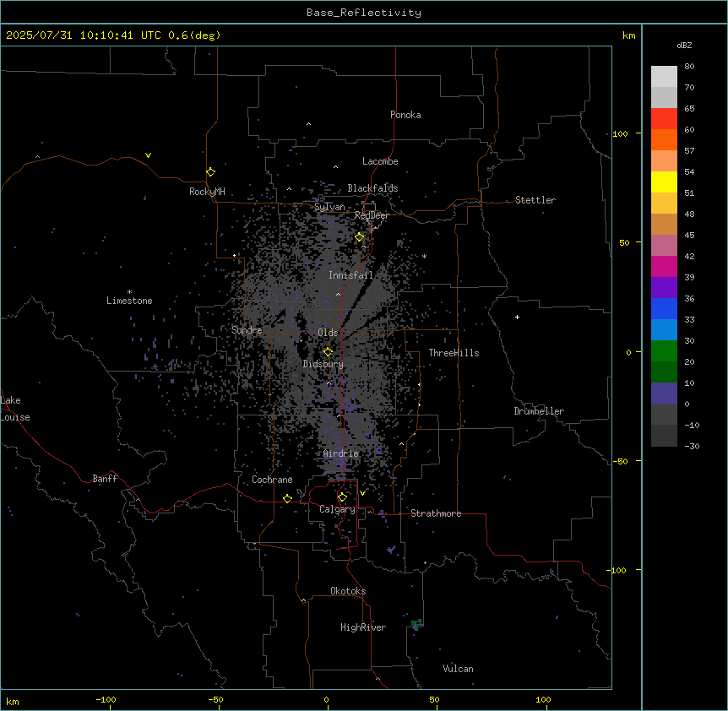The height and width of the screenshot is (711, 728).
Task: Click the white asterisk above Limestone label
Action: tap(129, 292)
